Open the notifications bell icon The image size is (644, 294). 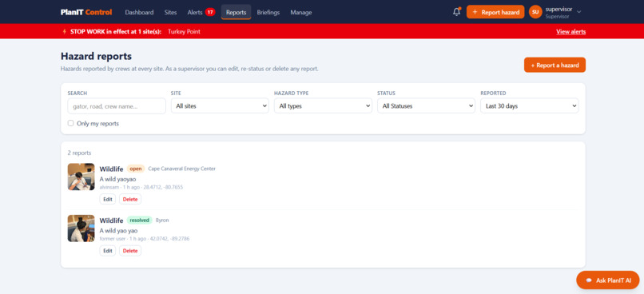(x=456, y=12)
